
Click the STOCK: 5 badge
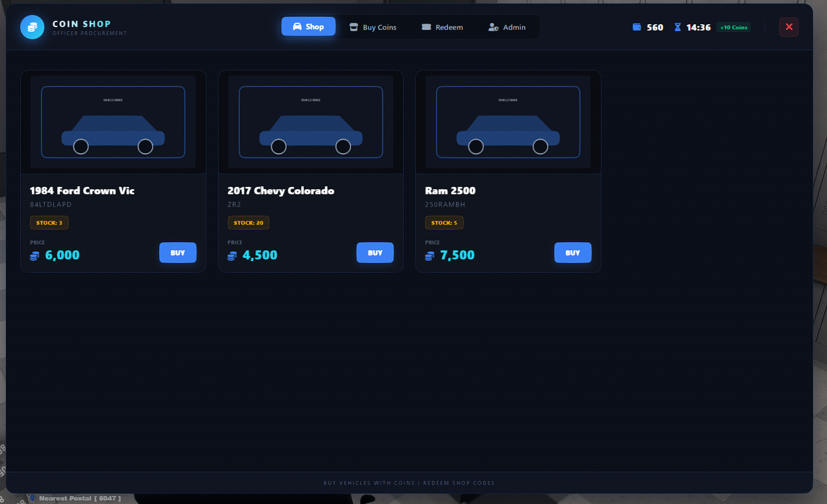444,223
